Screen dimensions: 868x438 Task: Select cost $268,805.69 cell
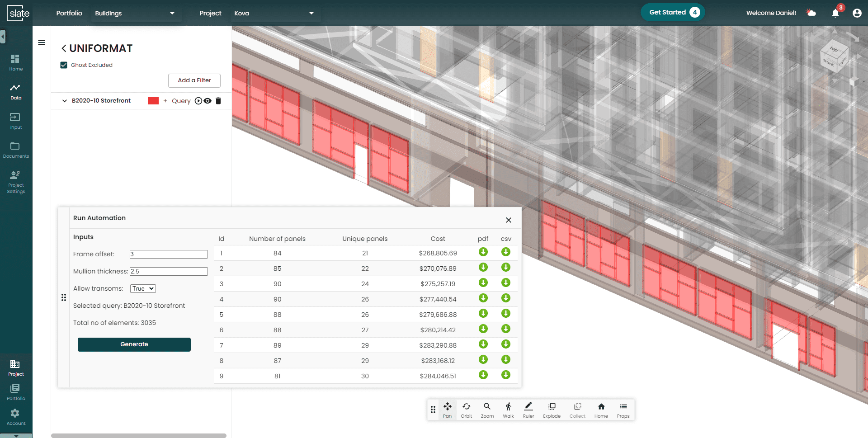point(438,253)
